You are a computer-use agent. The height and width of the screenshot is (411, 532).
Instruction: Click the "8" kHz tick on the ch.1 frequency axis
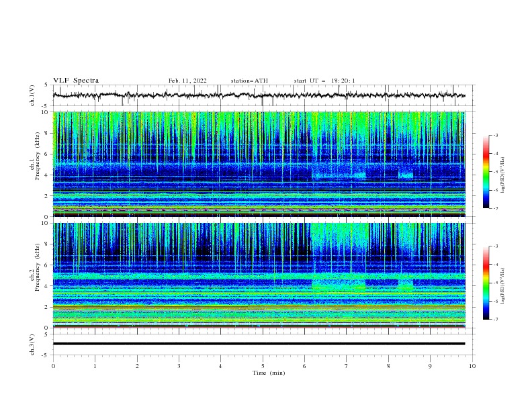[46, 133]
